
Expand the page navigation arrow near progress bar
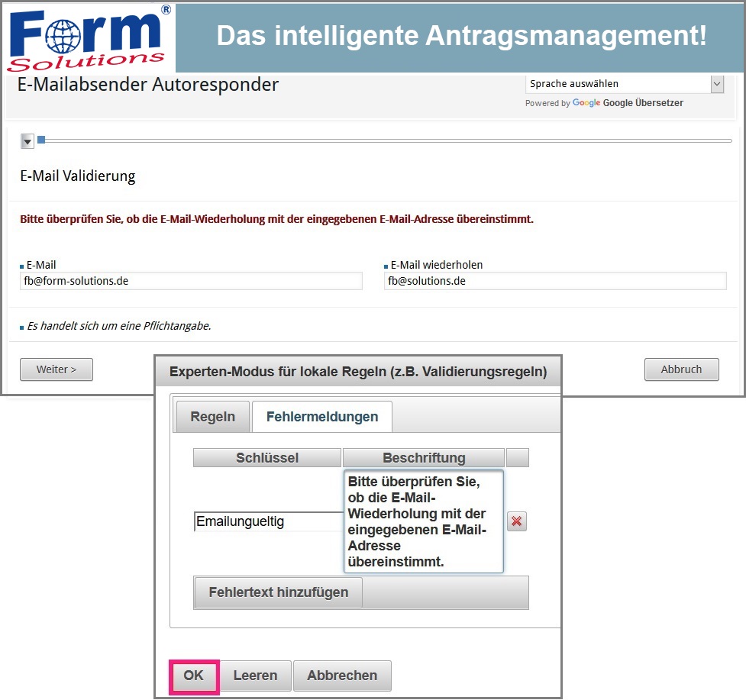point(27,141)
